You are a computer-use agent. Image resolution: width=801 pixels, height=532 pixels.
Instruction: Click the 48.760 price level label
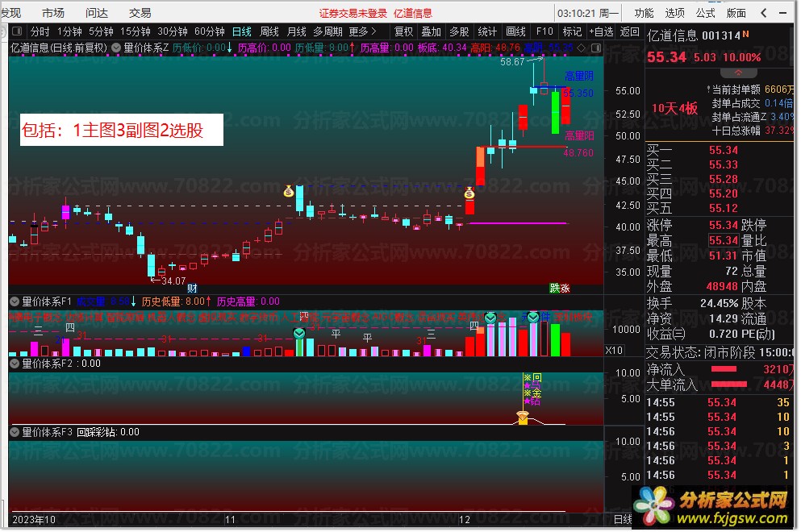point(578,152)
